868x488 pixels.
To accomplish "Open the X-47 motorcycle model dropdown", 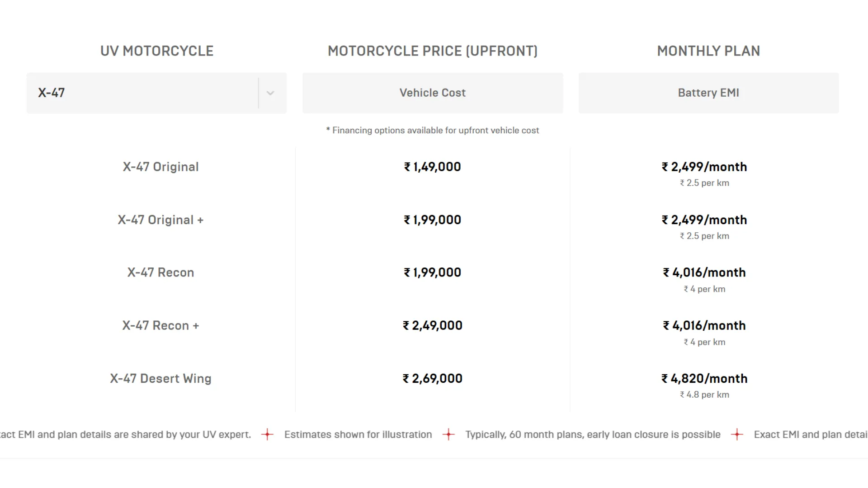I will [x=157, y=93].
